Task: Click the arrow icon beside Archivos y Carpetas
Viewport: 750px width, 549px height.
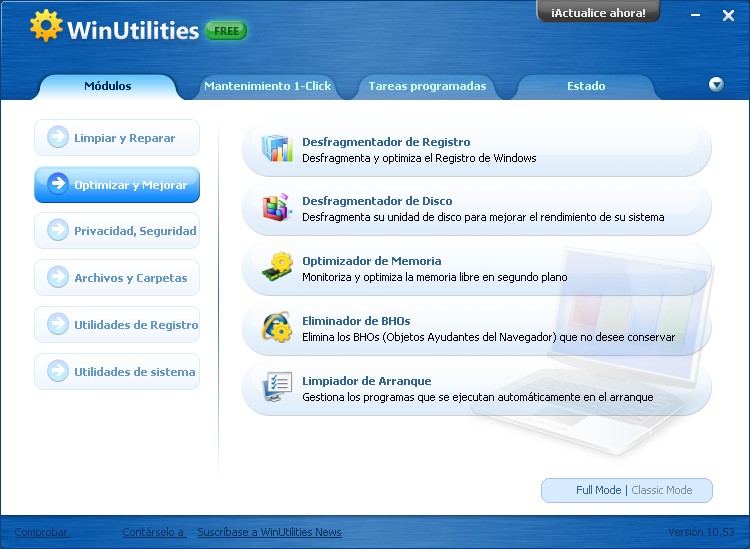Action: tap(58, 277)
